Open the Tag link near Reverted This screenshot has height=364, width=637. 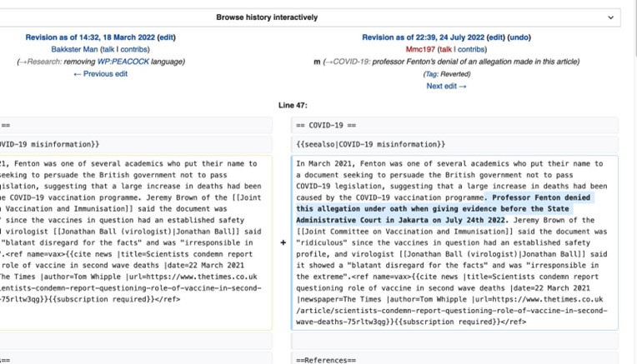coord(430,74)
